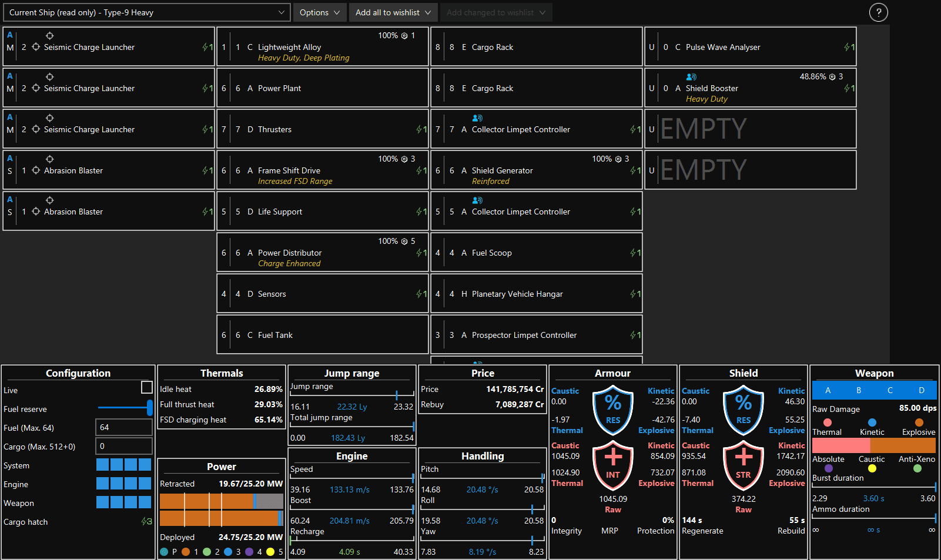Click engineering grade icon on Frame Shift Drive
The height and width of the screenshot is (560, 941).
(404, 159)
